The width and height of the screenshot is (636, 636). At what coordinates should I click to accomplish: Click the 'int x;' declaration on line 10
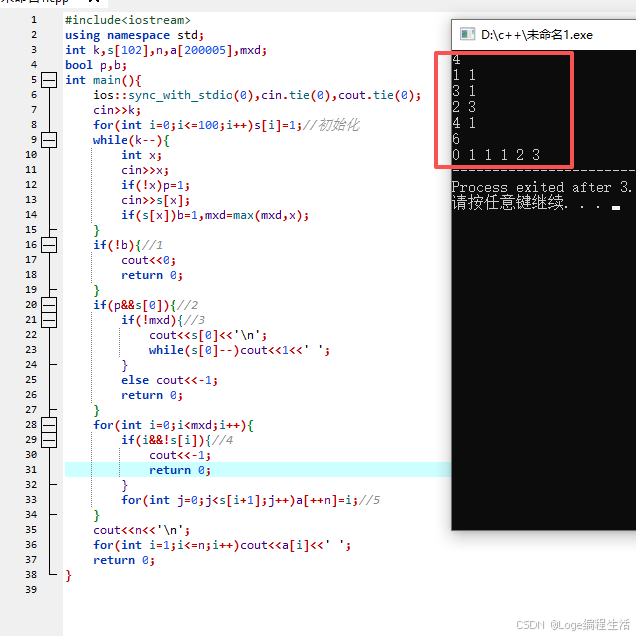click(x=141, y=155)
